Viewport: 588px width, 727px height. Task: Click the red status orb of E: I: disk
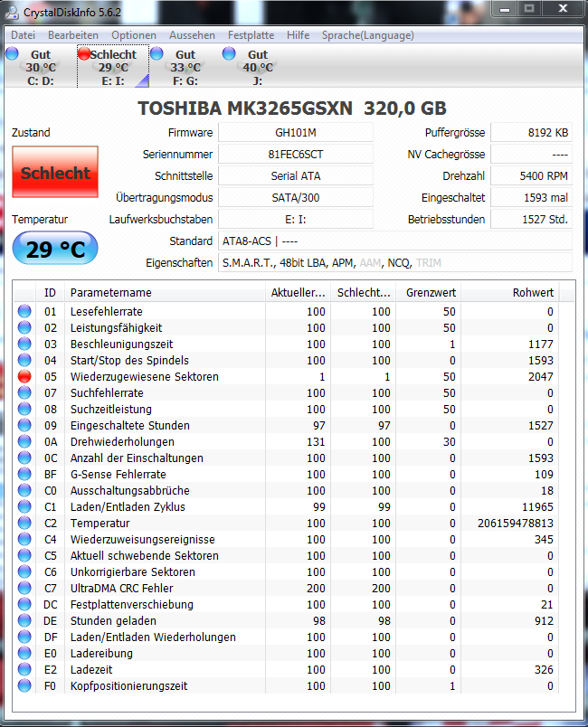point(84,53)
